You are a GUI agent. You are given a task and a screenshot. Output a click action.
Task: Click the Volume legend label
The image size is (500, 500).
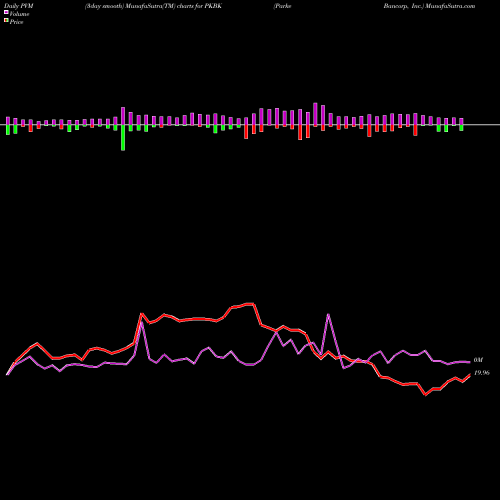19,14
